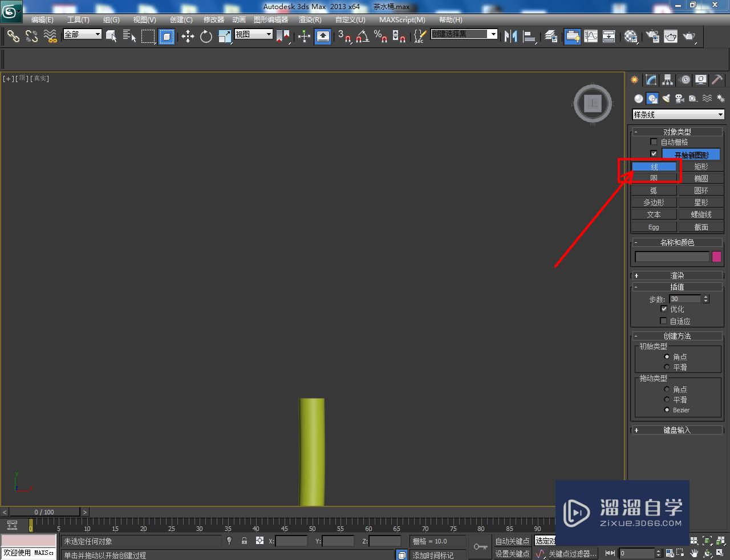Select Smooth (平滑) under Initial Type

point(667,367)
